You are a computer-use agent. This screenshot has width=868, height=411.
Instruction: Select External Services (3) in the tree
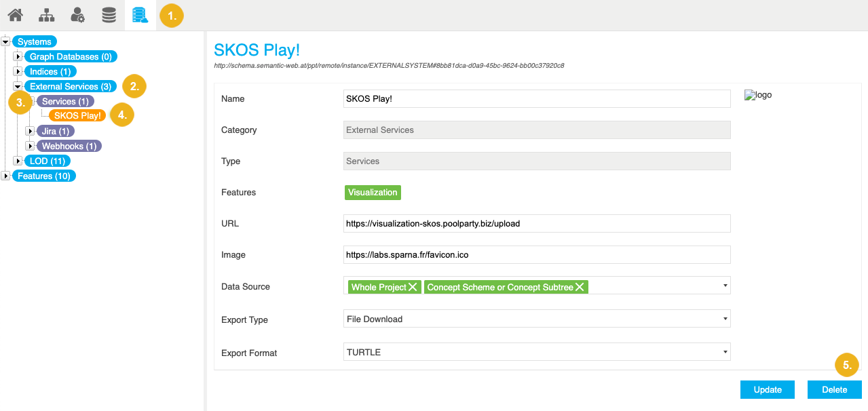point(71,87)
